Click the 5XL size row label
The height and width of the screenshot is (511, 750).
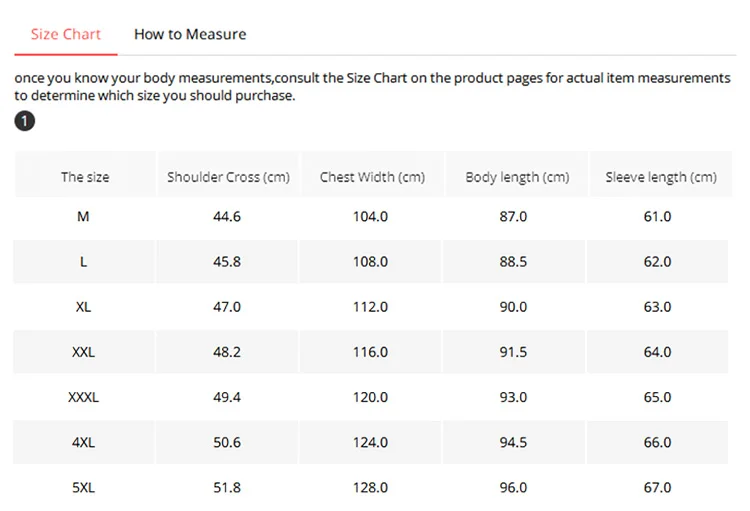tap(83, 488)
